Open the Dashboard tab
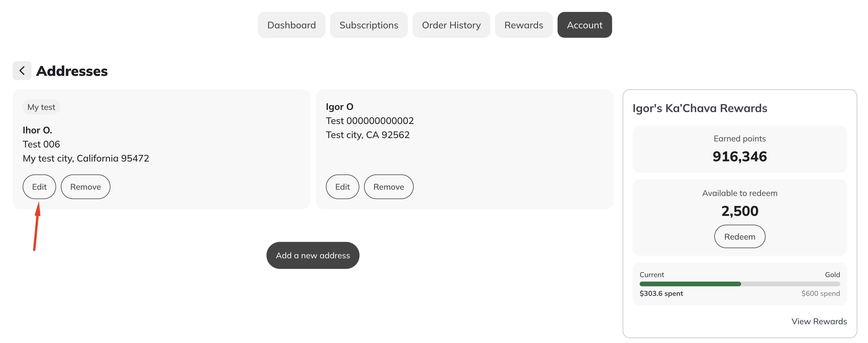The width and height of the screenshot is (868, 343). tap(291, 25)
